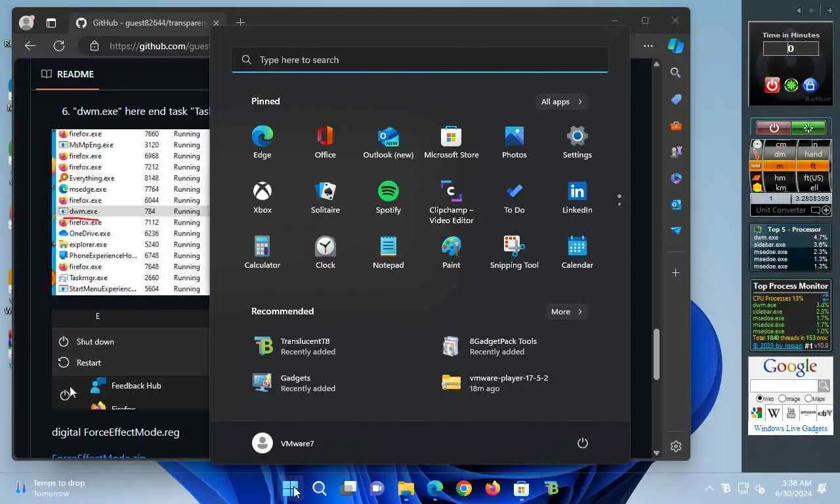The width and height of the screenshot is (840, 504).
Task: Open Solitaire from Pinned apps
Action: point(325,198)
